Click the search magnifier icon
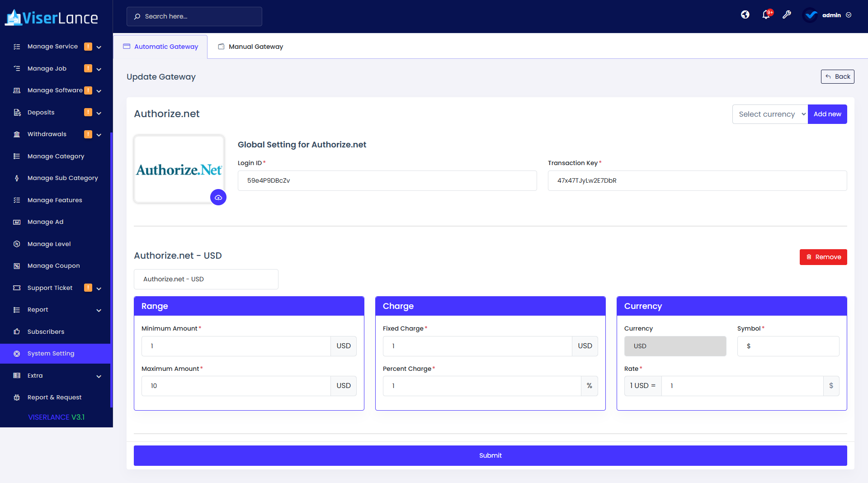This screenshot has width=868, height=483. pos(137,16)
